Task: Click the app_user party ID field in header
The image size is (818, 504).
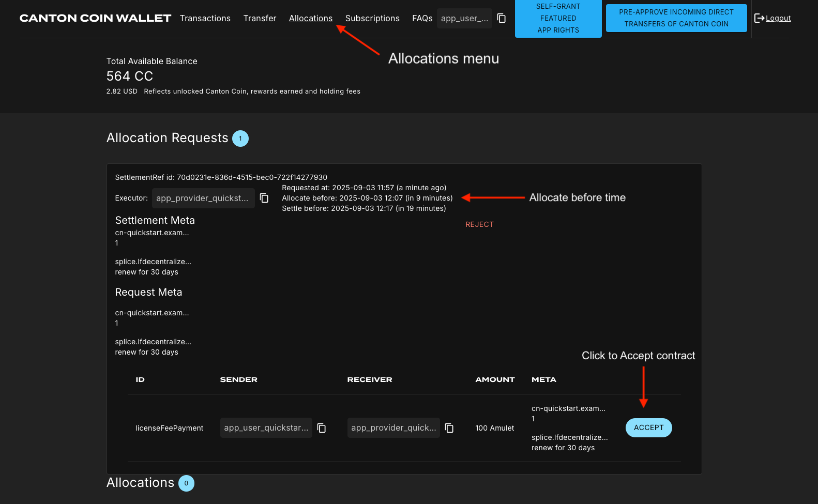Action: tap(464, 18)
